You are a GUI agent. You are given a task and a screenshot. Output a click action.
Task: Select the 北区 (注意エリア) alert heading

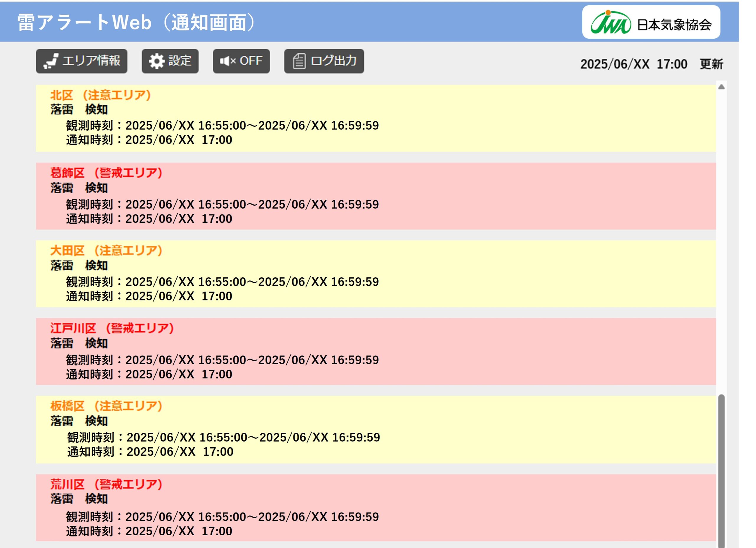(x=101, y=95)
